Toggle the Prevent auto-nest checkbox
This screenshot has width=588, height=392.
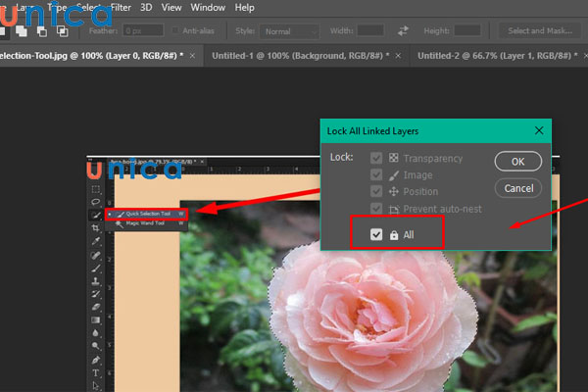click(376, 209)
